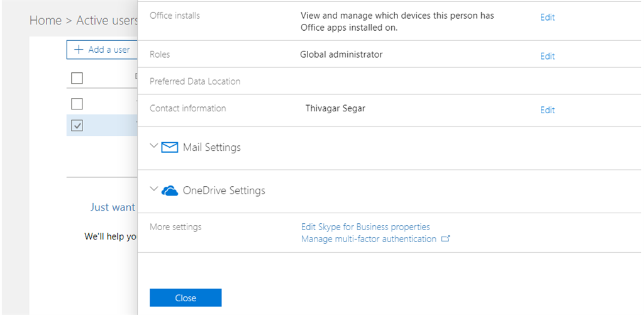Click the Add a user button
Viewport: 644px width, 315px height.
[x=101, y=50]
